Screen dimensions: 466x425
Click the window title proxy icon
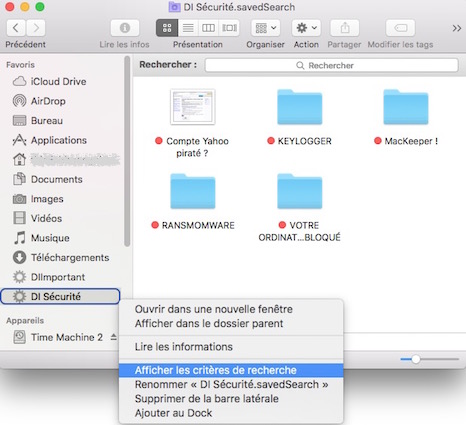[174, 7]
